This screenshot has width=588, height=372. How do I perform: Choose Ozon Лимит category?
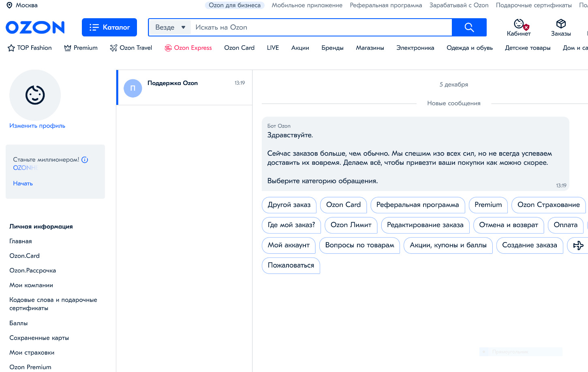pos(351,225)
